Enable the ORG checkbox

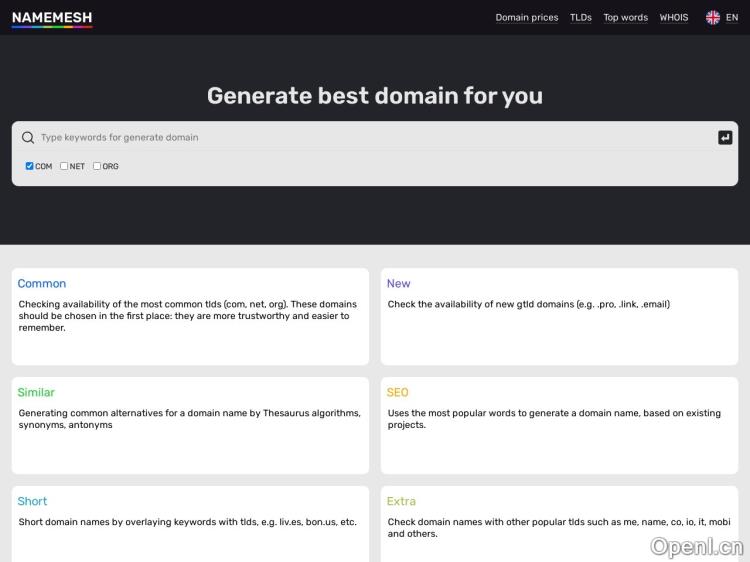coord(97,166)
